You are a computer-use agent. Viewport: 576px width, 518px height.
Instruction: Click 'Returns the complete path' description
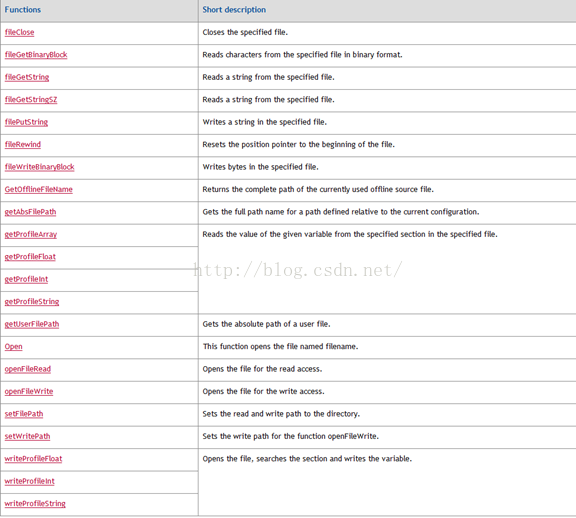(318, 189)
